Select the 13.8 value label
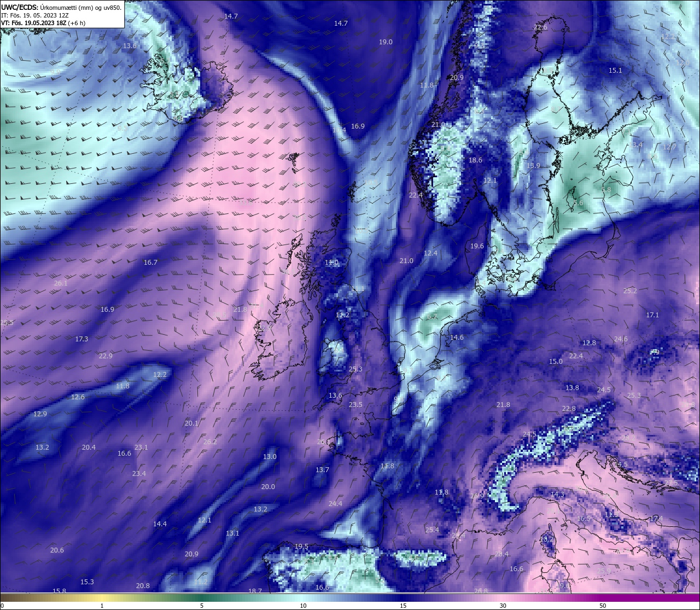The height and width of the screenshot is (610, 700). tap(572, 388)
